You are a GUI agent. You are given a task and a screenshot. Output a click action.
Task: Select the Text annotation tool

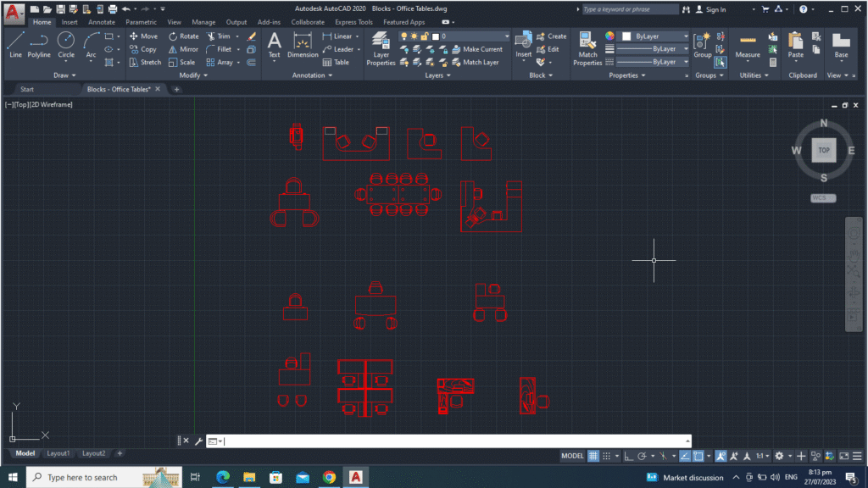coord(274,44)
